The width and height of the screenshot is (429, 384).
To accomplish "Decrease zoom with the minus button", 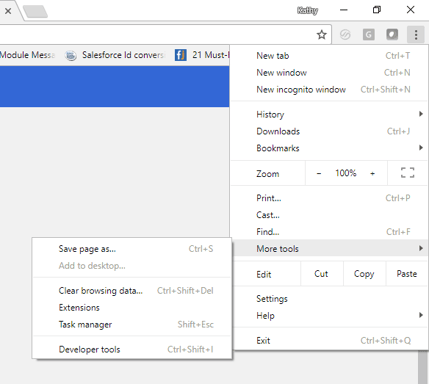I will coord(319,173).
